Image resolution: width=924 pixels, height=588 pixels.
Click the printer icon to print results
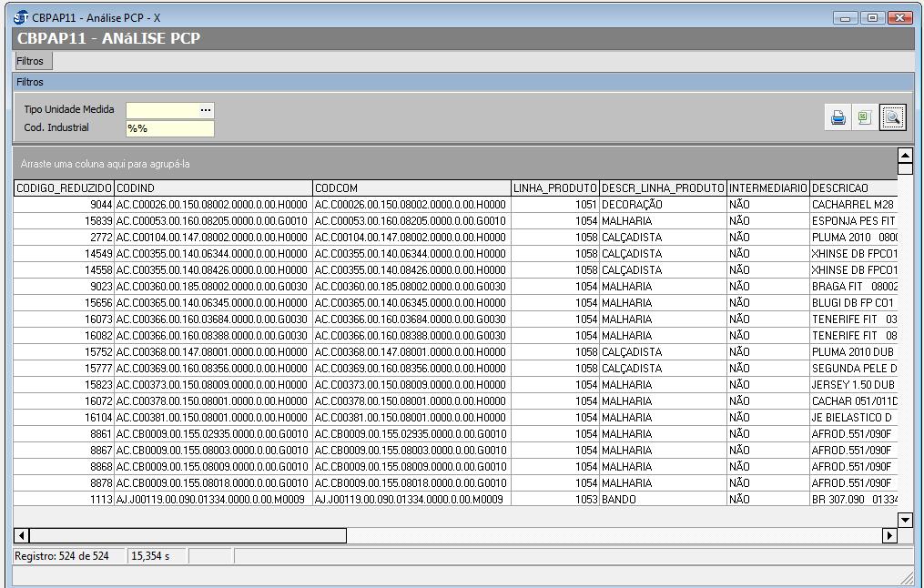tap(838, 117)
